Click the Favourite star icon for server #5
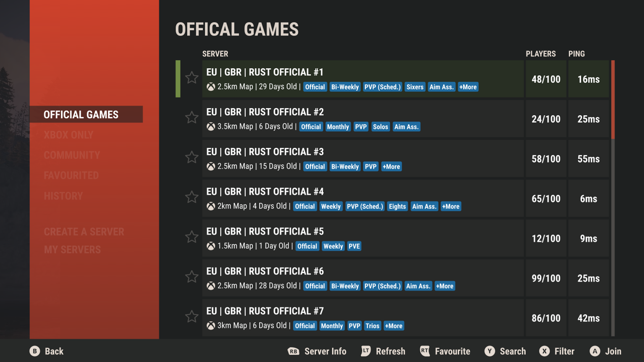The image size is (644, 362). 192,237
